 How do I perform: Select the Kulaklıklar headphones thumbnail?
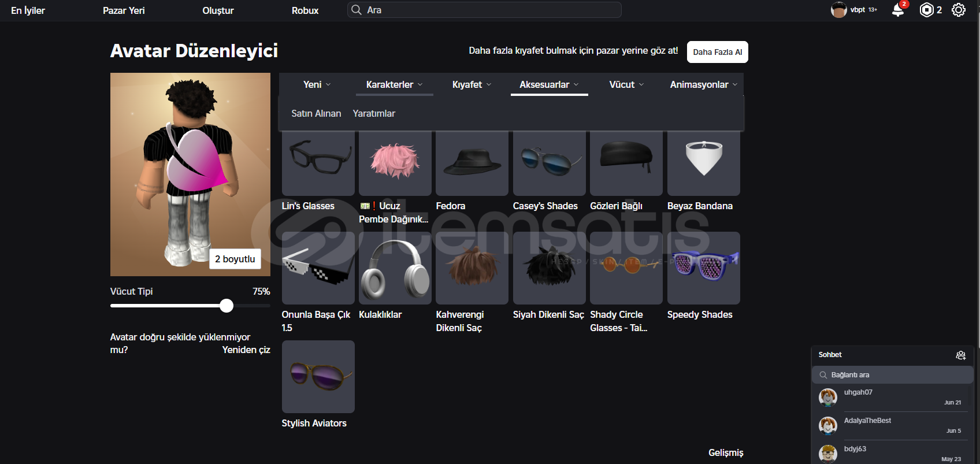(395, 268)
